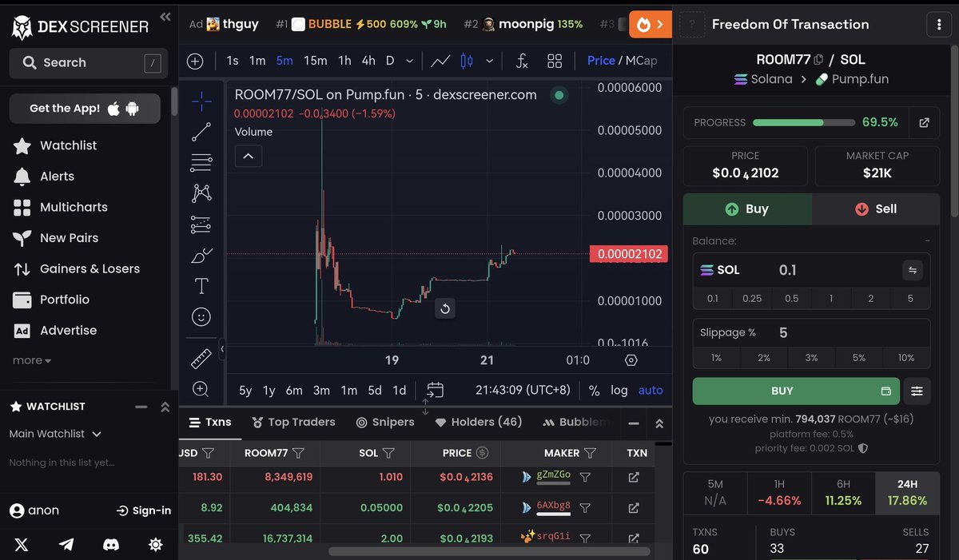Open pump.fun progress external link
Image resolution: width=959 pixels, height=560 pixels.
point(925,122)
